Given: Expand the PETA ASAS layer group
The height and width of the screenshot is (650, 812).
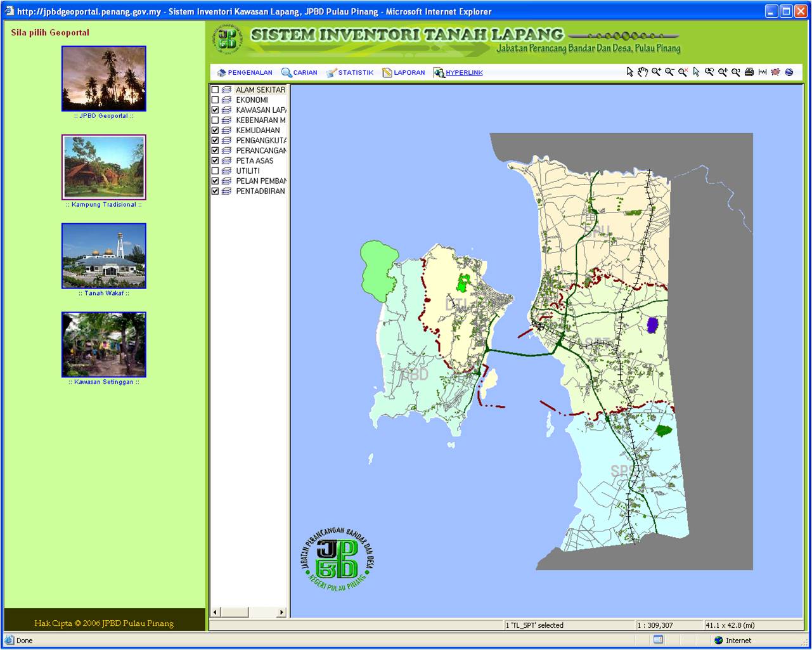Looking at the screenshot, I should (226, 160).
